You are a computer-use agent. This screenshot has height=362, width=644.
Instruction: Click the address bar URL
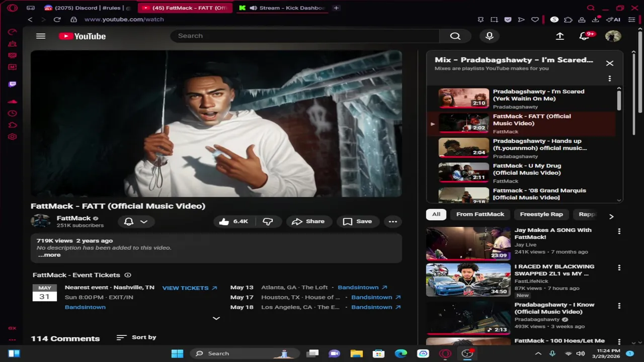click(124, 19)
